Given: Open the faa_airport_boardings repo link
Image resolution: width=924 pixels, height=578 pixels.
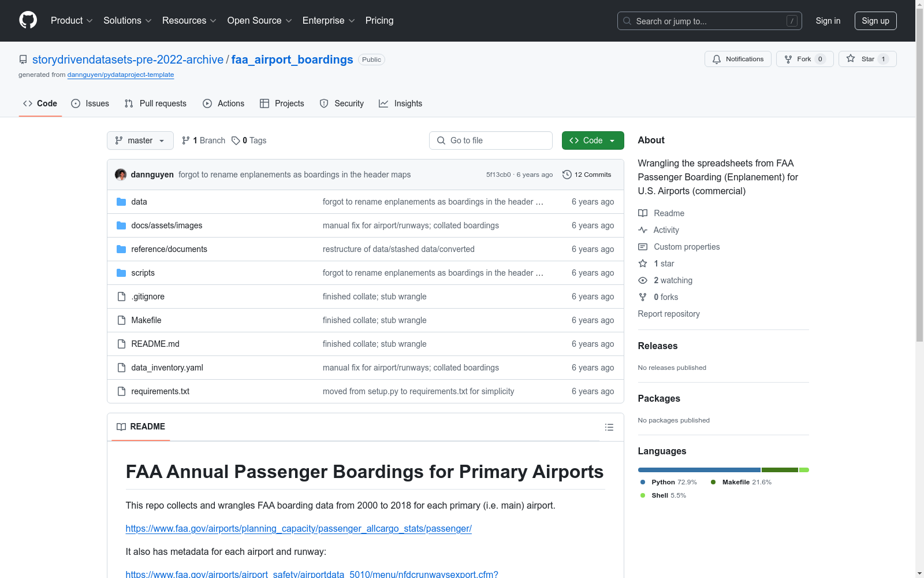Looking at the screenshot, I should [292, 60].
